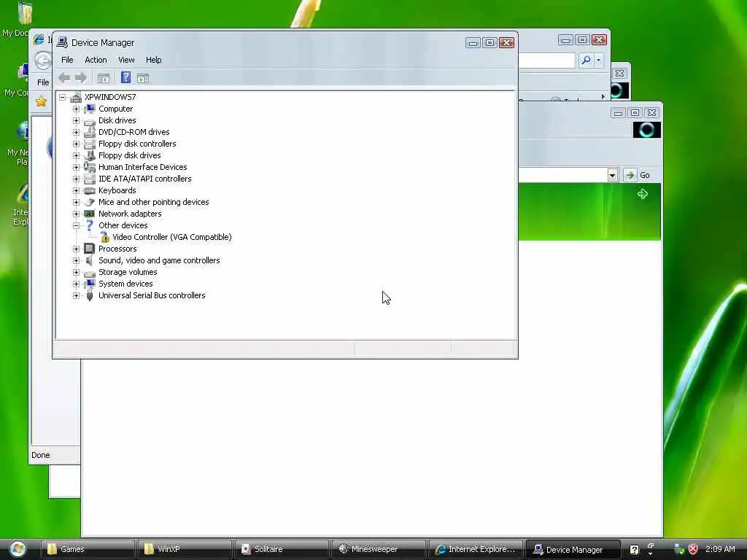
Task: Open the File menu in Device Manager
Action: click(67, 60)
